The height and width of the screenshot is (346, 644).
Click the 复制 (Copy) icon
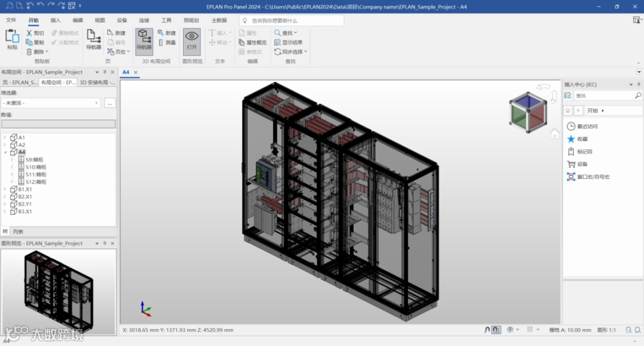pyautogui.click(x=29, y=42)
